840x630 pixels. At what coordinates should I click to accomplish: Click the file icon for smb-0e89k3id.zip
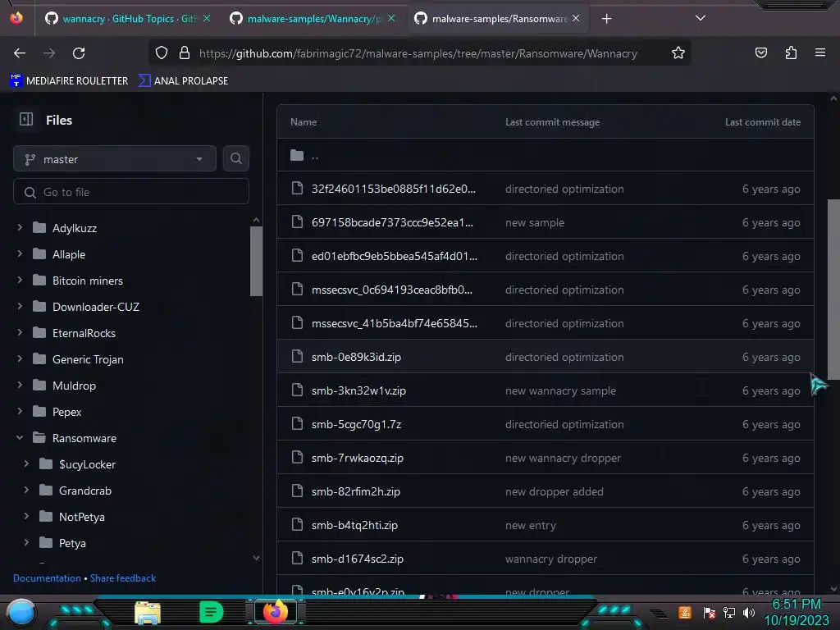(297, 356)
